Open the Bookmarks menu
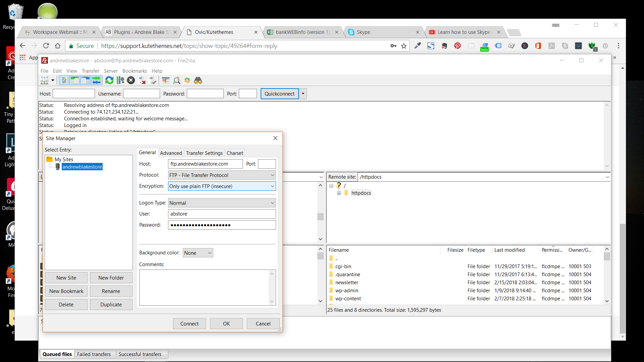 coord(135,71)
